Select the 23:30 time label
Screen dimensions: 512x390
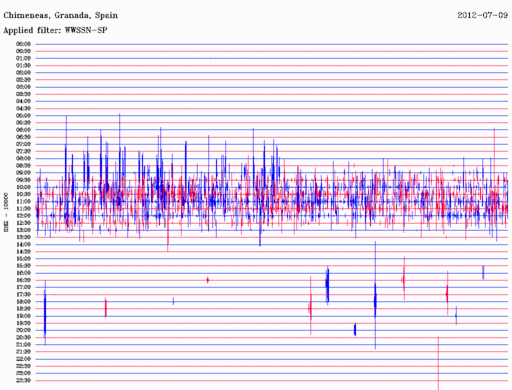[23, 380]
